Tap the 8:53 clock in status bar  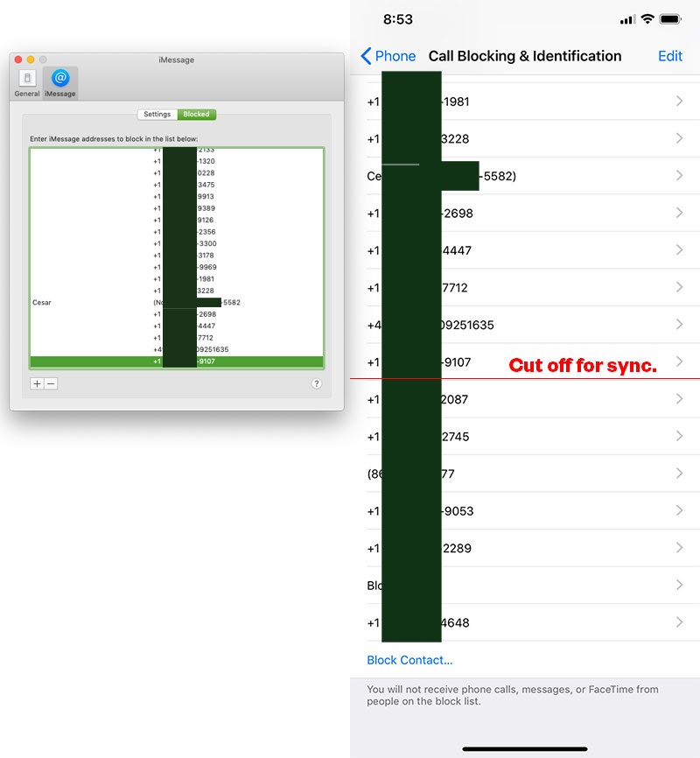click(398, 19)
